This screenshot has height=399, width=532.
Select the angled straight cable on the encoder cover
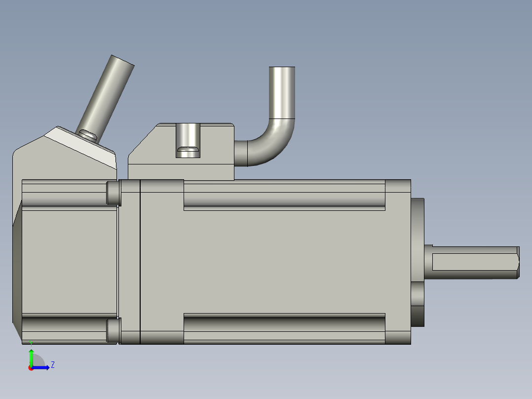point(106,97)
